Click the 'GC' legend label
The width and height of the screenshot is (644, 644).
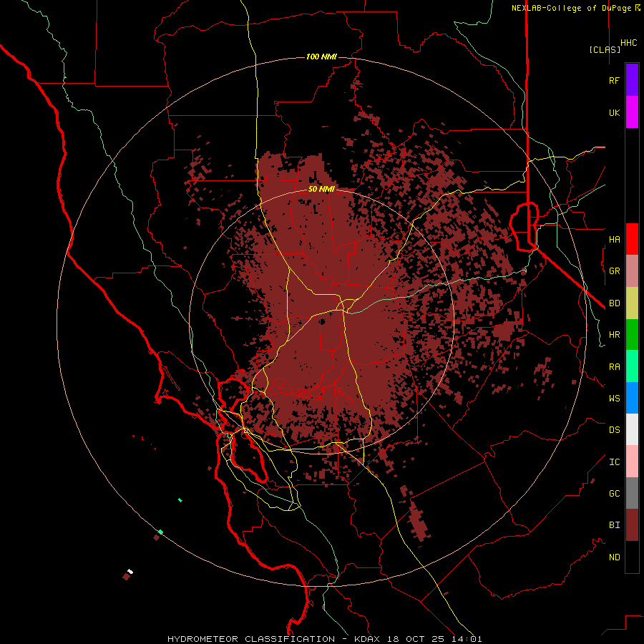615,493
